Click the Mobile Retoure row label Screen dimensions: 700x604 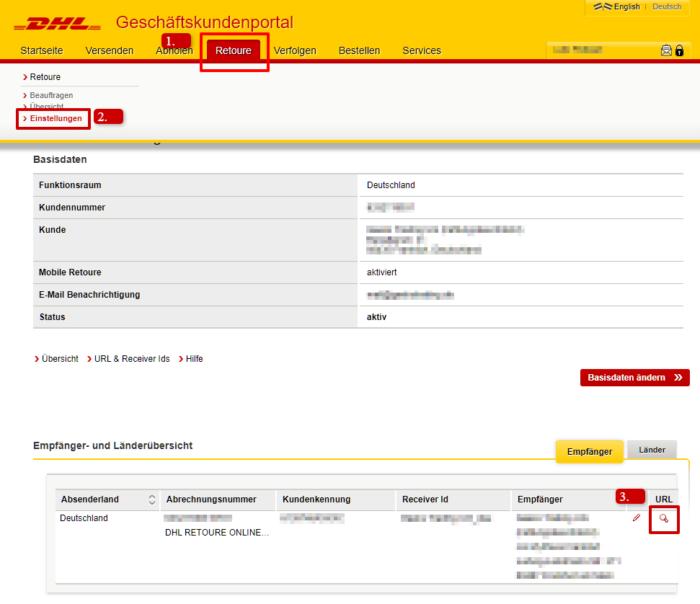pyautogui.click(x=70, y=272)
